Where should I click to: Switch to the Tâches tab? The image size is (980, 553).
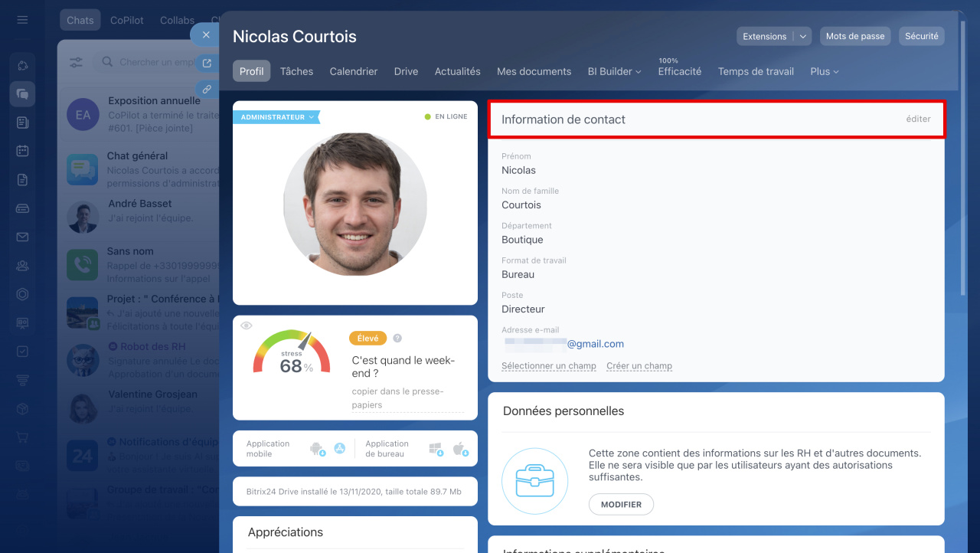pyautogui.click(x=296, y=71)
